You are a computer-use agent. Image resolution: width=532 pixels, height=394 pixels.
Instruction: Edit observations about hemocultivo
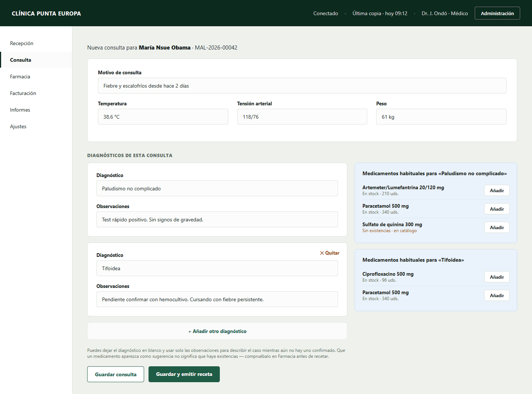pos(217,299)
